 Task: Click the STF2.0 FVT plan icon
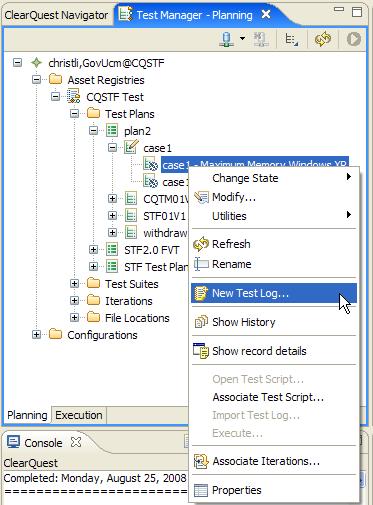click(112, 250)
